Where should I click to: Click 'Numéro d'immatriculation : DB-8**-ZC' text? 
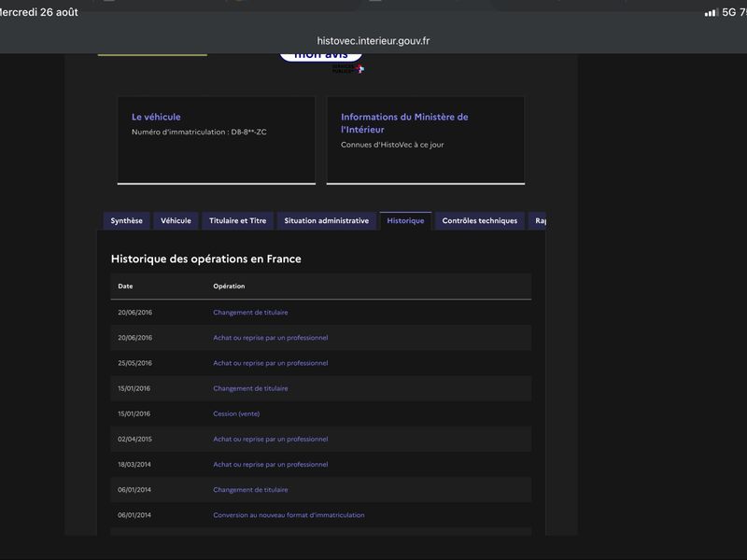(x=199, y=132)
